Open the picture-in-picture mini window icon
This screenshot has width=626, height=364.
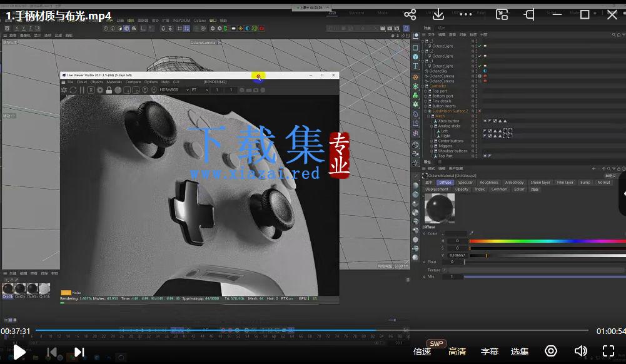pyautogui.click(x=502, y=14)
